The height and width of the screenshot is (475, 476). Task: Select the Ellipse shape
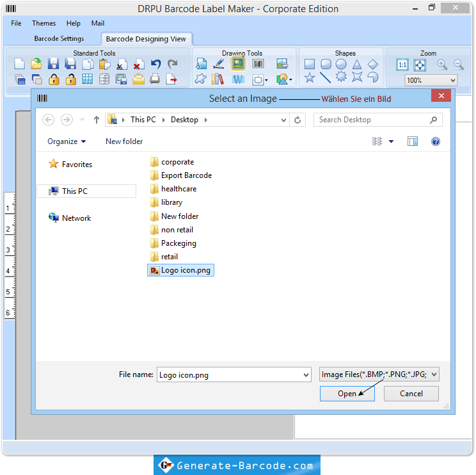[341, 64]
